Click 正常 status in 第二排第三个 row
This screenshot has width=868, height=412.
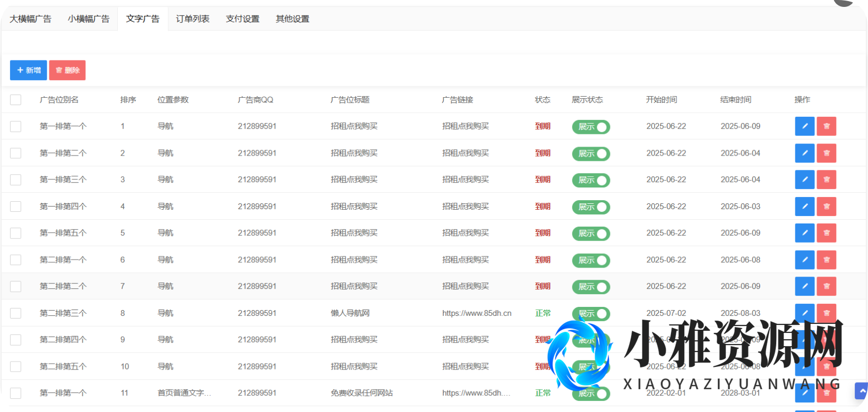pos(543,313)
